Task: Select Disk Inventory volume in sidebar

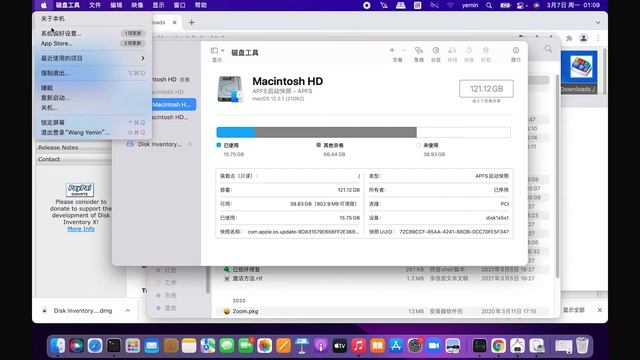Action: pyautogui.click(x=159, y=144)
